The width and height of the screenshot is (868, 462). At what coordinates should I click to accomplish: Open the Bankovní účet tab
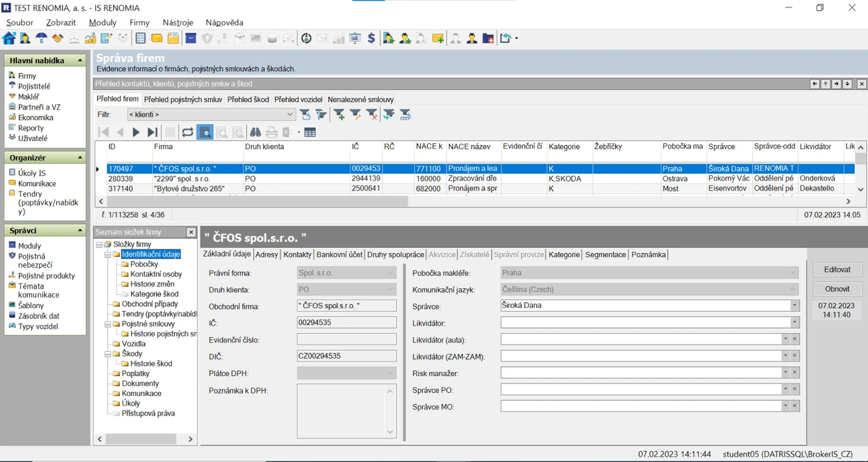pos(339,255)
